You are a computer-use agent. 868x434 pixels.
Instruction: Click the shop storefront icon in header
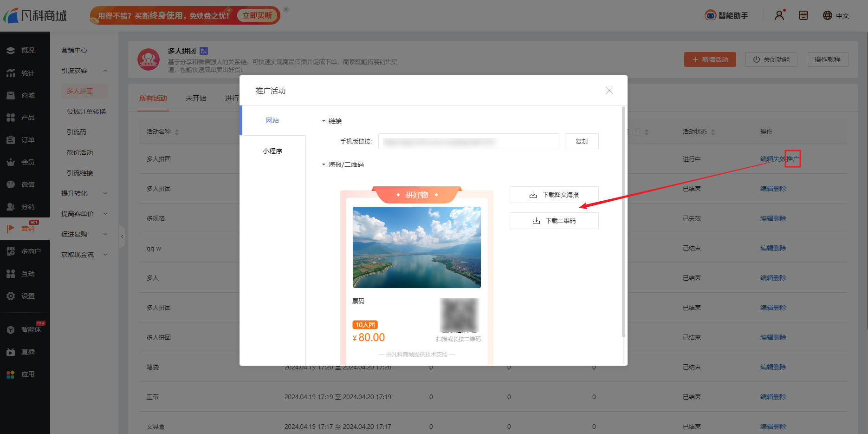pos(803,15)
